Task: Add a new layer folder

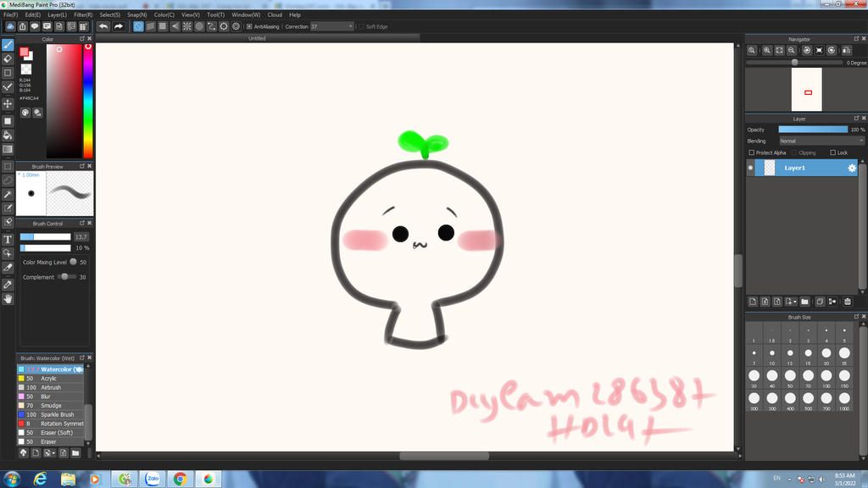Action: click(805, 302)
